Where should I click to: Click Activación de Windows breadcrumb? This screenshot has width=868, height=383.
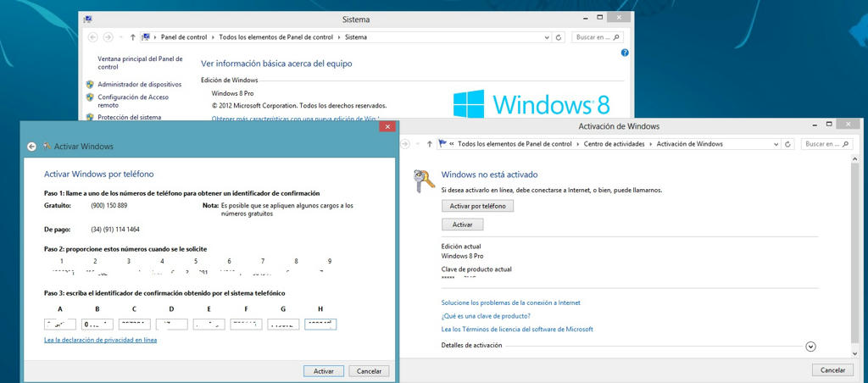click(690, 144)
